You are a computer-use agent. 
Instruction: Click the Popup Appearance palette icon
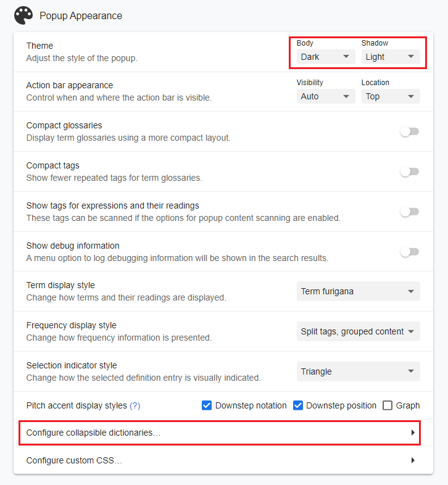pyautogui.click(x=23, y=15)
